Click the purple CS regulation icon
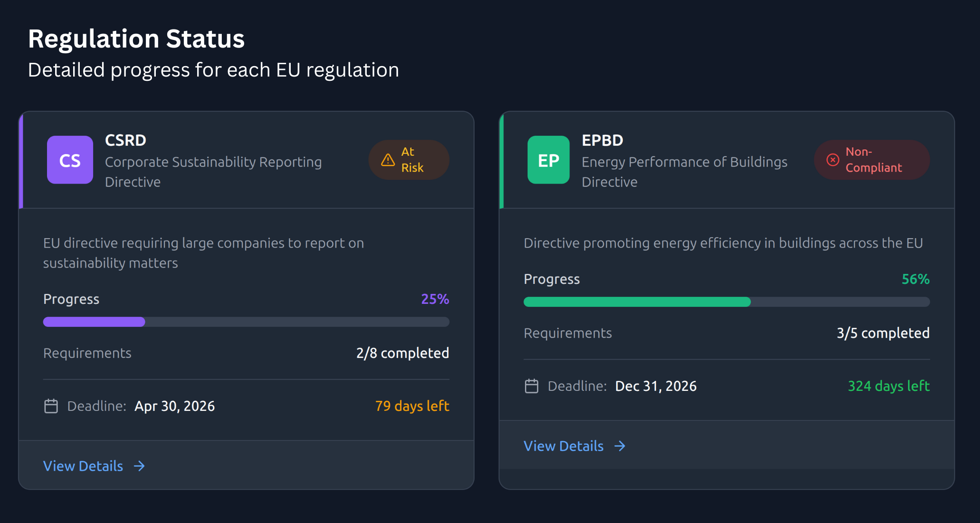Viewport: 980px width, 523px height. (x=70, y=160)
